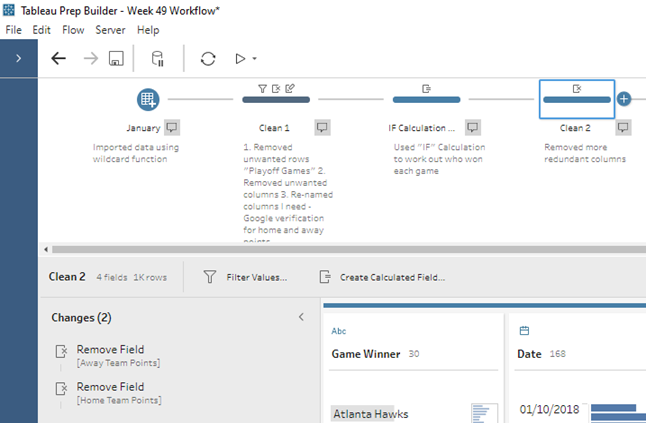This screenshot has width=646, height=423.
Task: Click the add data connection icon
Action: click(157, 58)
